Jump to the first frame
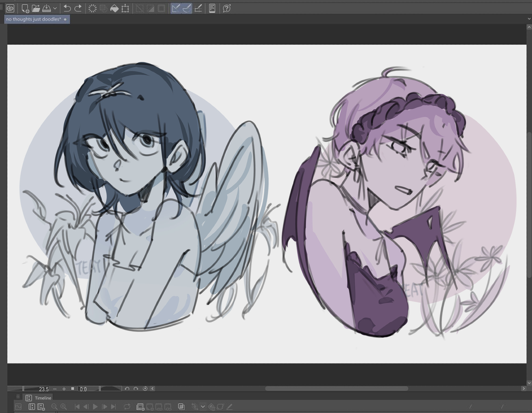The height and width of the screenshot is (413, 532). (x=77, y=407)
